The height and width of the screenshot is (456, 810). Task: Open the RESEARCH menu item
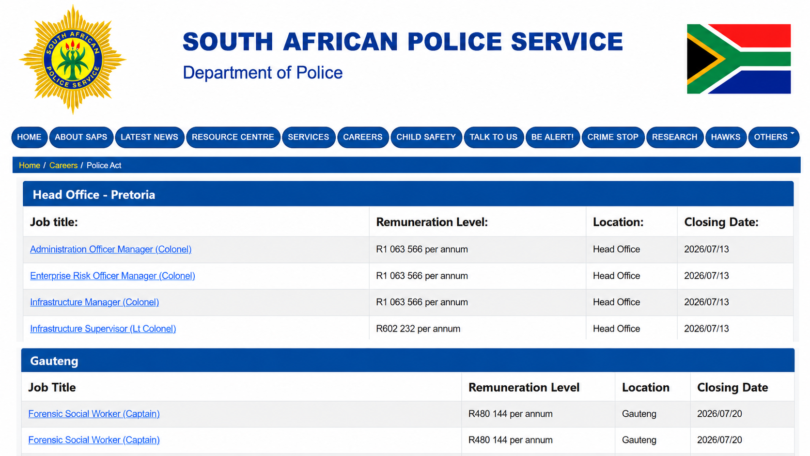coord(675,137)
